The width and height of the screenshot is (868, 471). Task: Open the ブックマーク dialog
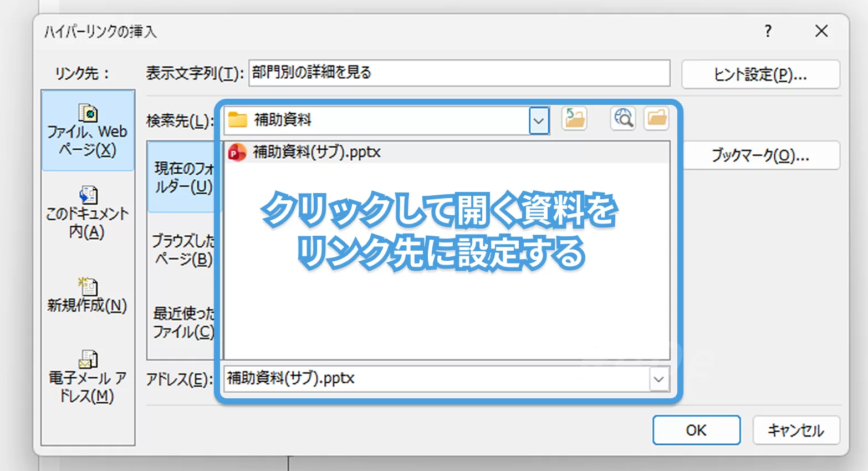[761, 155]
